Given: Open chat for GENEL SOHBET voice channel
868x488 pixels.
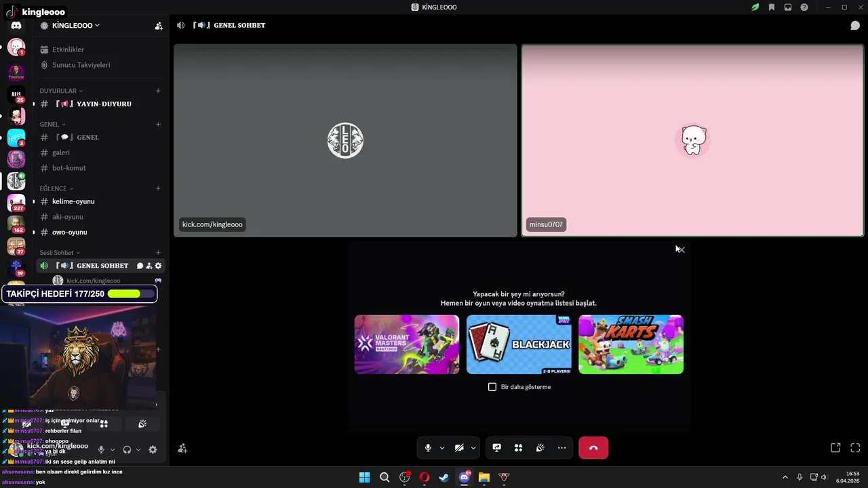Looking at the screenshot, I should pos(140,266).
